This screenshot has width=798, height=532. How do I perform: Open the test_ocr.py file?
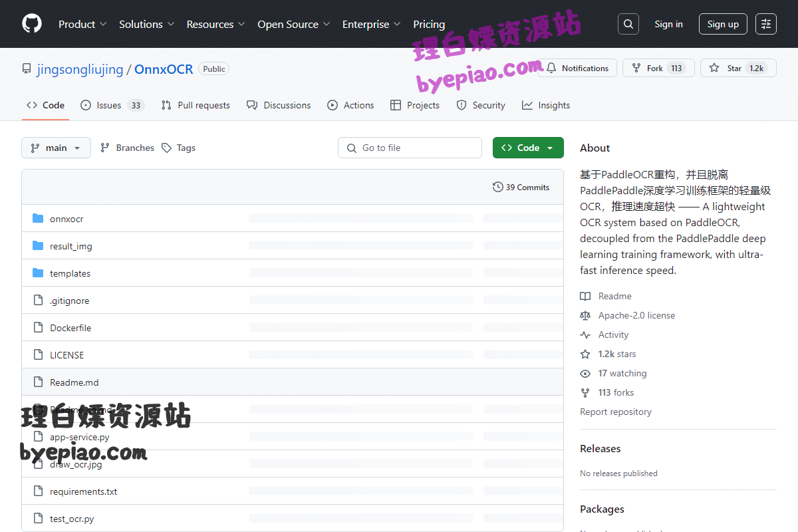pos(72,519)
